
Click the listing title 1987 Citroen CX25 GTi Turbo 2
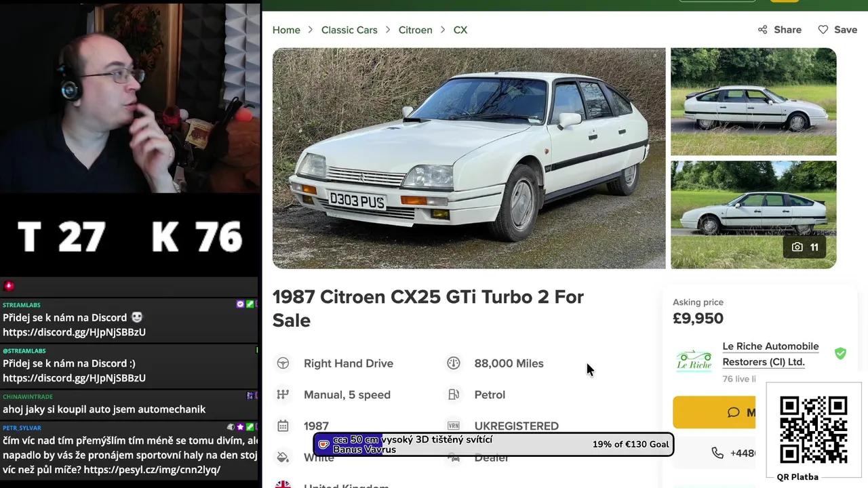pos(428,308)
